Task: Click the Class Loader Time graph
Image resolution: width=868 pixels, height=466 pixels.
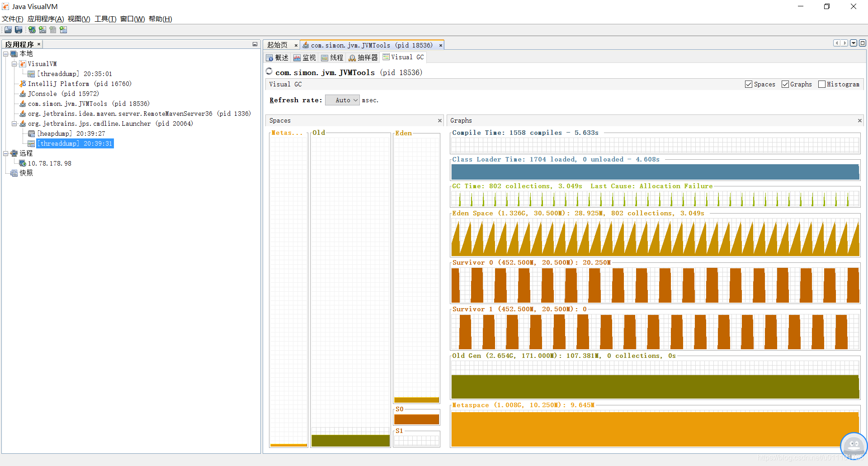Action: click(655, 172)
